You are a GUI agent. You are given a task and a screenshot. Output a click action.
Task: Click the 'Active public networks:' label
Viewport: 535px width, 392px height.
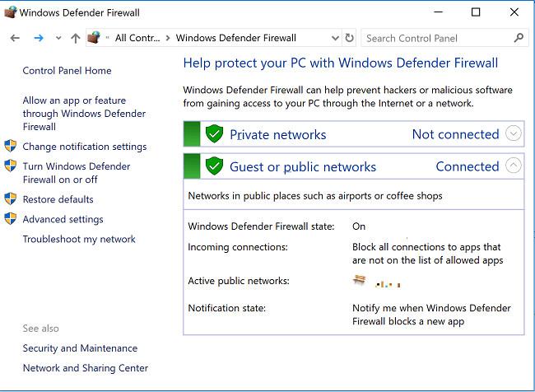coord(239,281)
